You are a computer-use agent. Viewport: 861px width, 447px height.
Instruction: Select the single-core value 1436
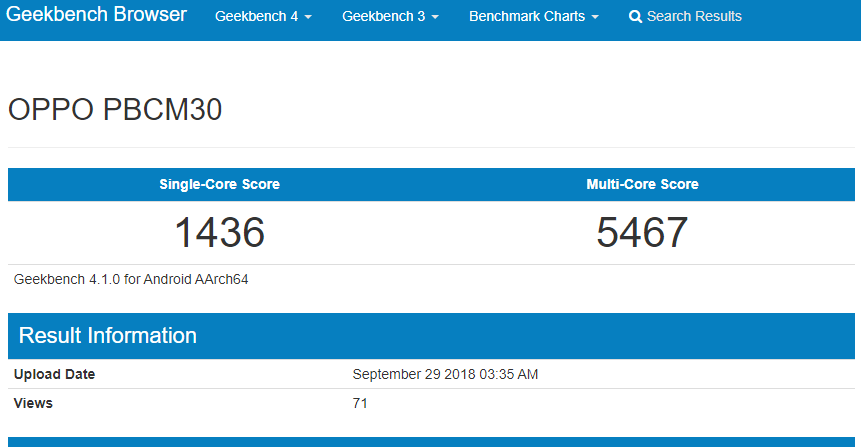click(x=220, y=232)
